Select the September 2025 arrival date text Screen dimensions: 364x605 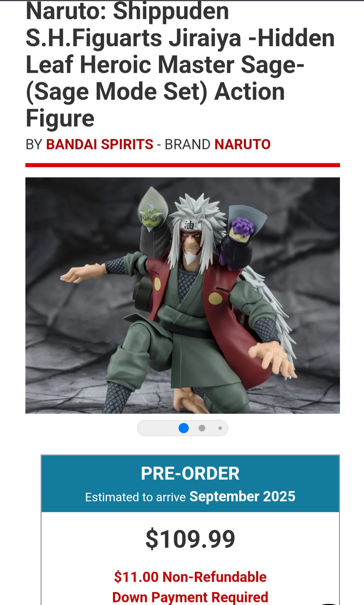pos(242,497)
